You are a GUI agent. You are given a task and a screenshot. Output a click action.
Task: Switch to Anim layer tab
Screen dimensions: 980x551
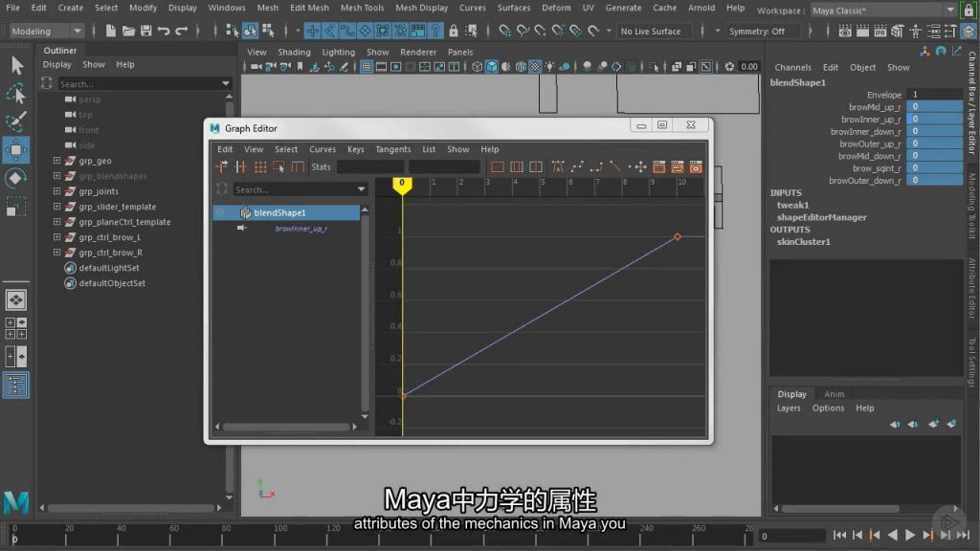tap(834, 394)
